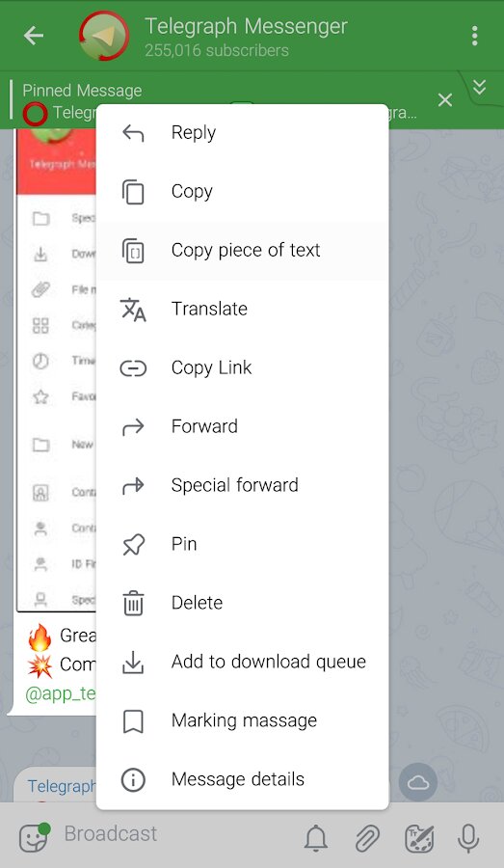Viewport: 504px width, 868px height.
Task: Tap Copy Link menu entry
Action: [x=242, y=367]
